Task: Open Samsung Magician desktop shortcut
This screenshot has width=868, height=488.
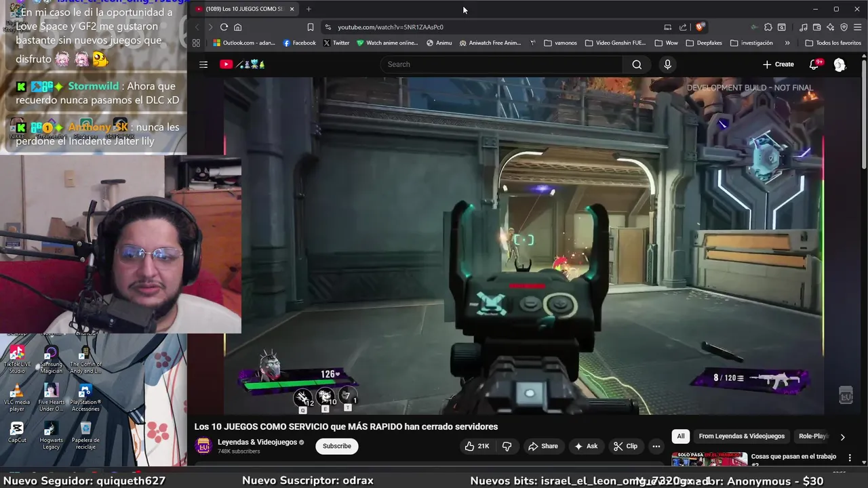Action: pyautogui.click(x=51, y=360)
